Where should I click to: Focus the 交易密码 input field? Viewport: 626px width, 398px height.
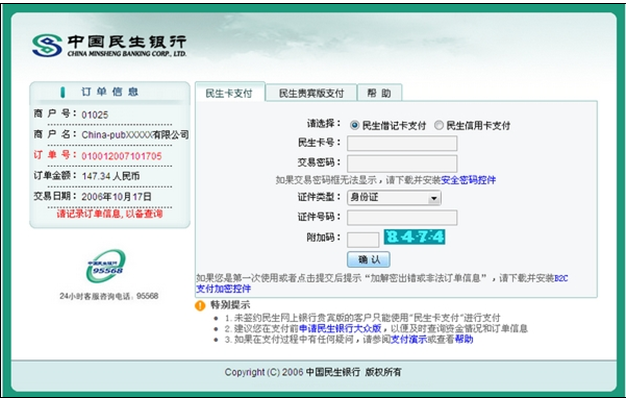click(402, 163)
